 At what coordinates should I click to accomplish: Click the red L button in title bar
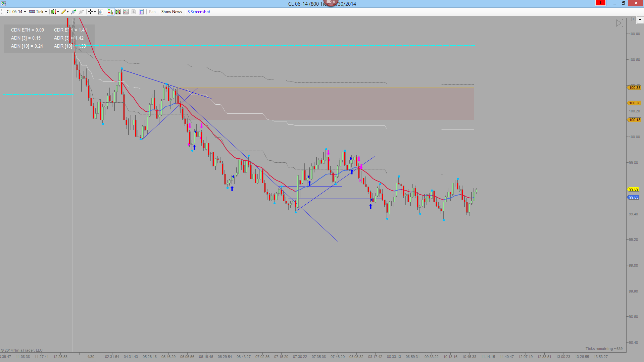click(600, 3)
